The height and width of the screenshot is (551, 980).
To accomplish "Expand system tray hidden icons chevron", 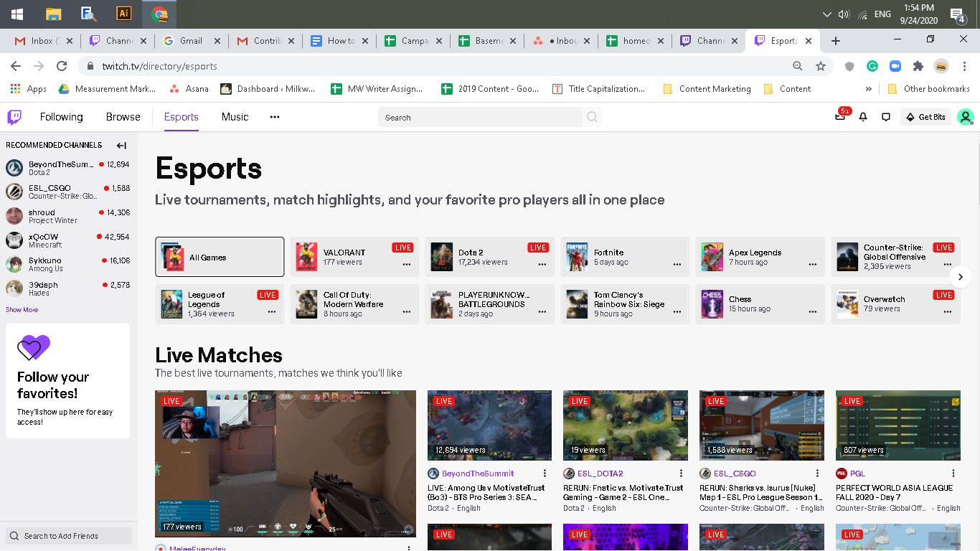I will pos(826,14).
